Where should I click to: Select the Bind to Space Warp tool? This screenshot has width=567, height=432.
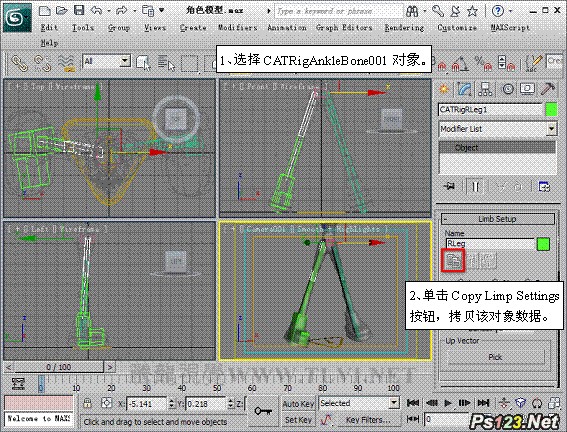point(66,63)
